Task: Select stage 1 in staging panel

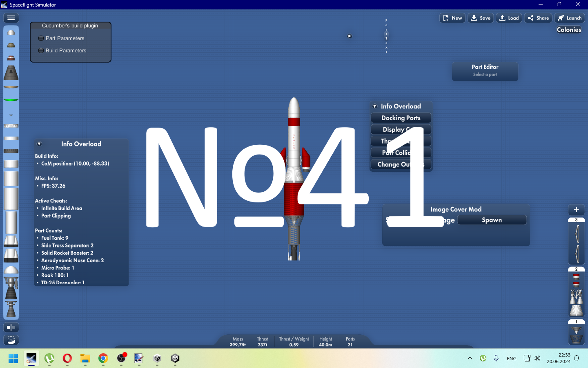Action: click(577, 332)
